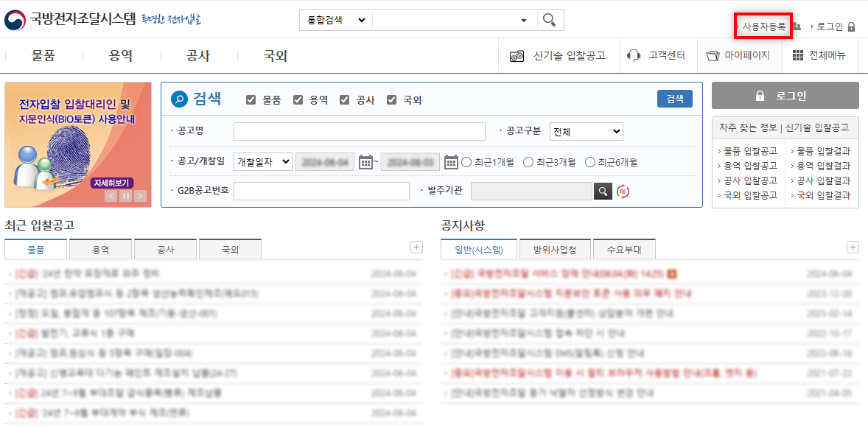The width and height of the screenshot is (868, 428).
Task: Open 마이페이지 using its folder icon
Action: pyautogui.click(x=713, y=55)
